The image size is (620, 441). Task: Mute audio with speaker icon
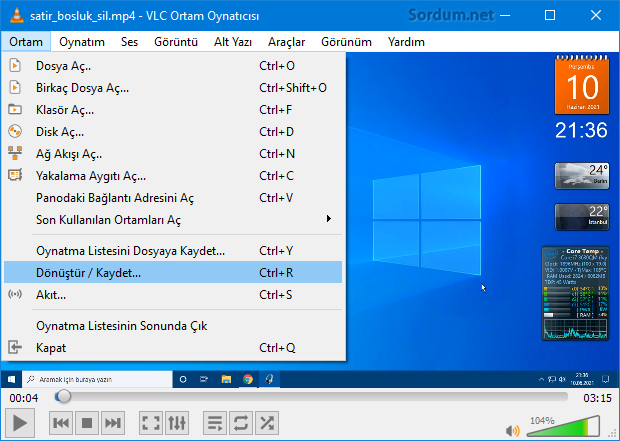pyautogui.click(x=513, y=430)
